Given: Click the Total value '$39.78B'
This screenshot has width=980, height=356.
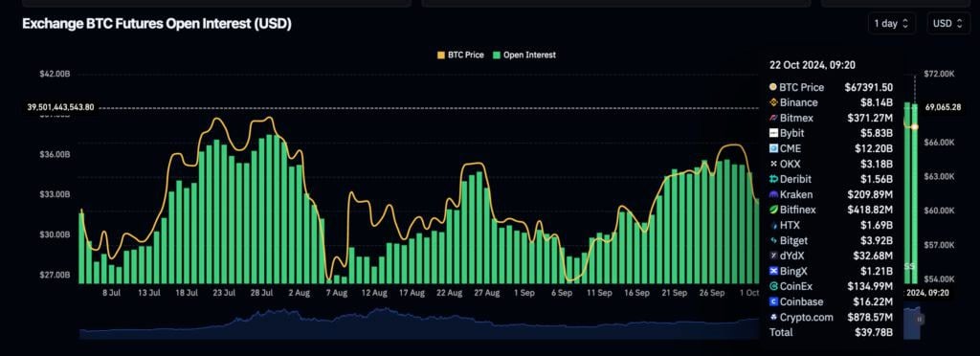Looking at the screenshot, I should 874,332.
